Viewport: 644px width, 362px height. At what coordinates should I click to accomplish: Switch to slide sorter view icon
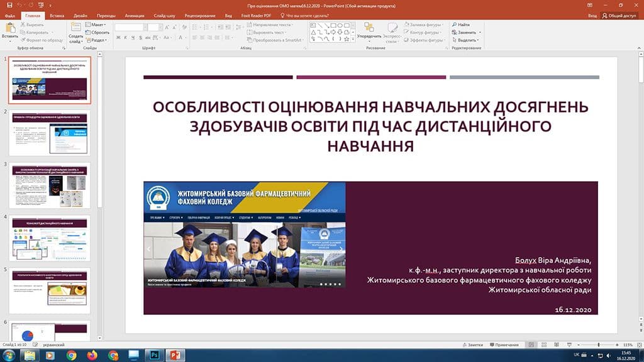(x=544, y=345)
